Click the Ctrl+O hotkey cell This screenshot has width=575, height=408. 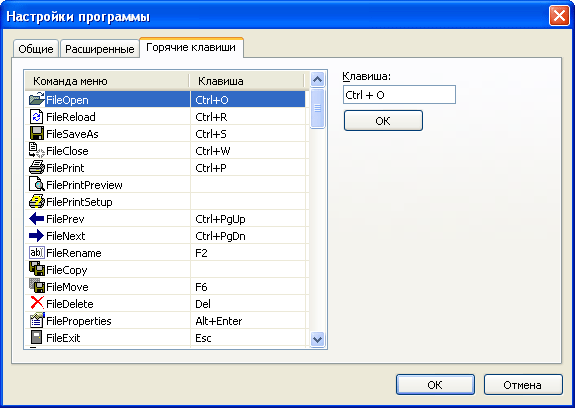pyautogui.click(x=248, y=100)
